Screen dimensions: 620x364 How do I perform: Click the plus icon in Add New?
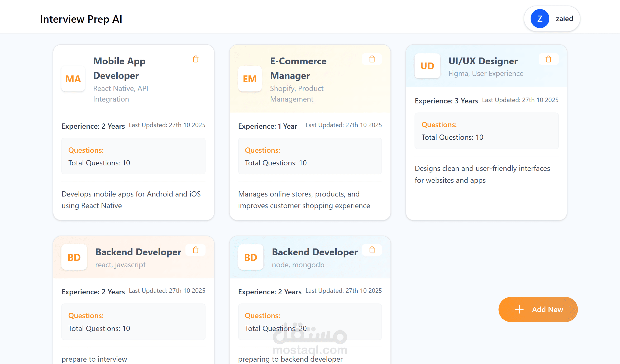519,309
